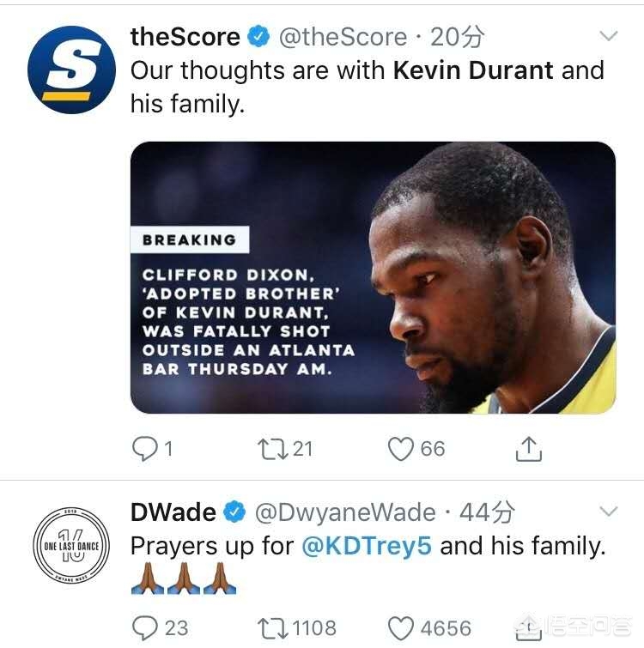Open DWade One Last Dance avatar

pos(71,546)
